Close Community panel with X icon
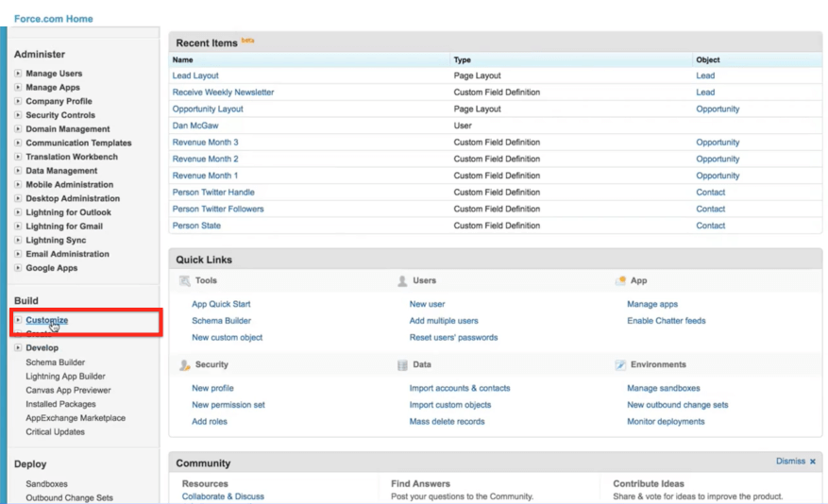828x504 pixels. [x=813, y=462]
